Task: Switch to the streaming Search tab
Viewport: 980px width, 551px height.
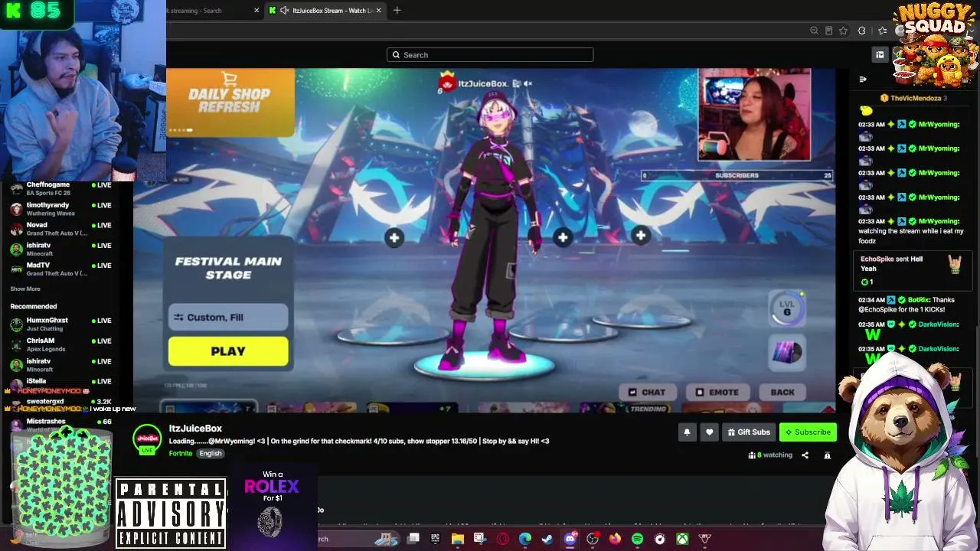Action: click(x=207, y=11)
